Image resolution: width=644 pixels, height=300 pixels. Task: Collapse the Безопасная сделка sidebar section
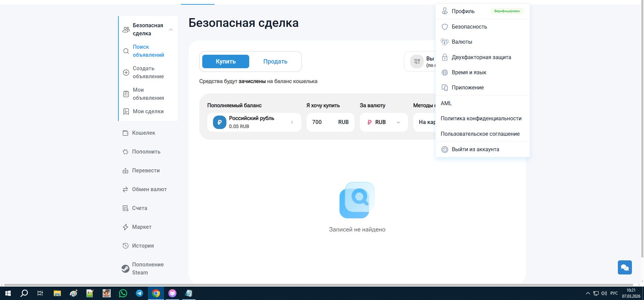pyautogui.click(x=171, y=30)
